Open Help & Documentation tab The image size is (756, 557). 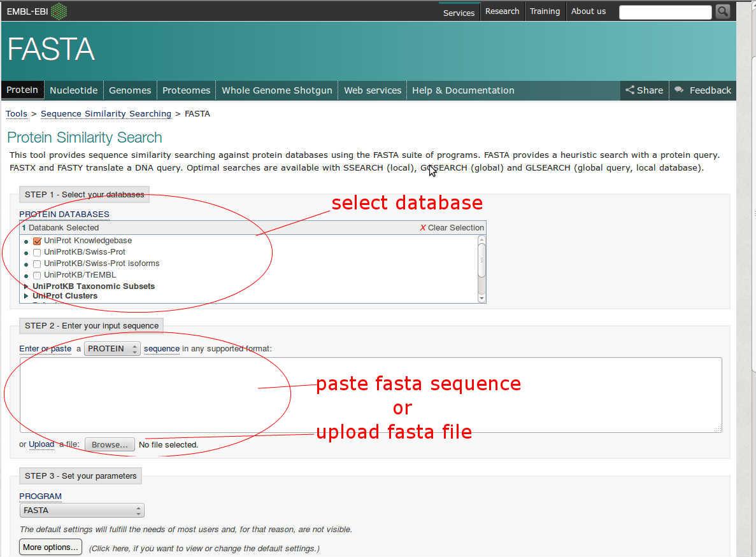(x=463, y=90)
